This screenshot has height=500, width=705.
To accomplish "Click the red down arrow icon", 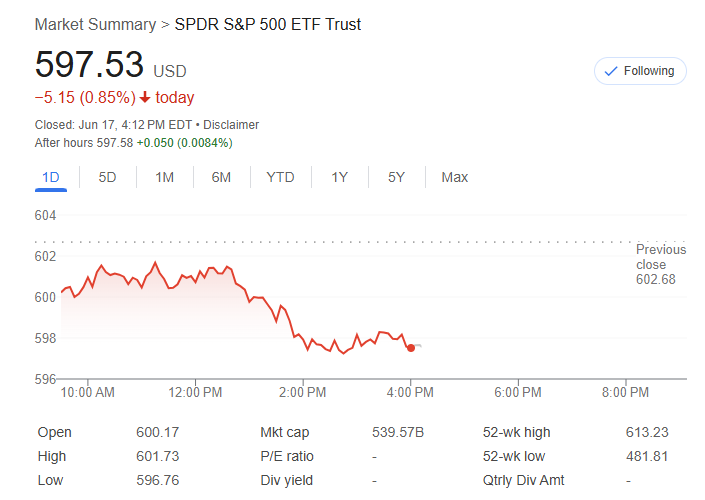I will coord(145,98).
